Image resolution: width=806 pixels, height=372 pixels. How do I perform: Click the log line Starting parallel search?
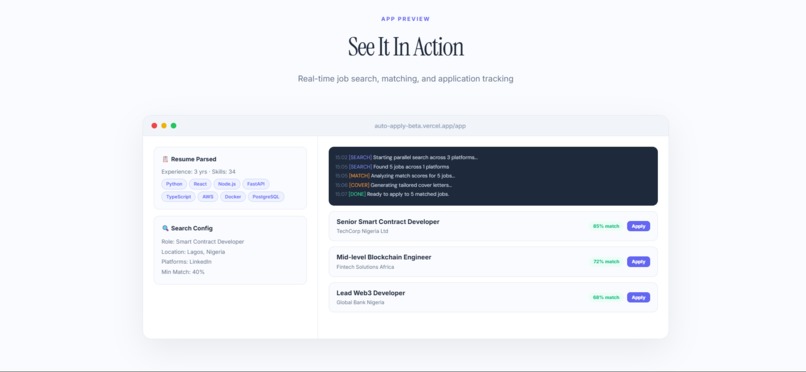point(406,158)
